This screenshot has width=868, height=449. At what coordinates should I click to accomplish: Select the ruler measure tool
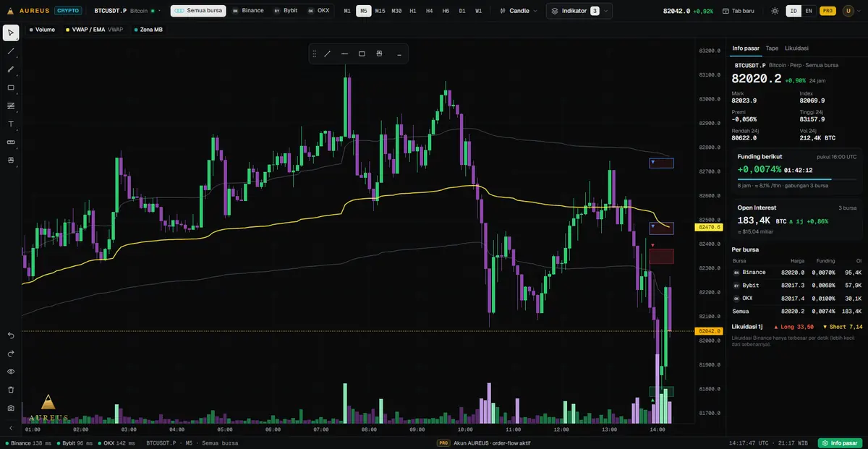click(11, 142)
